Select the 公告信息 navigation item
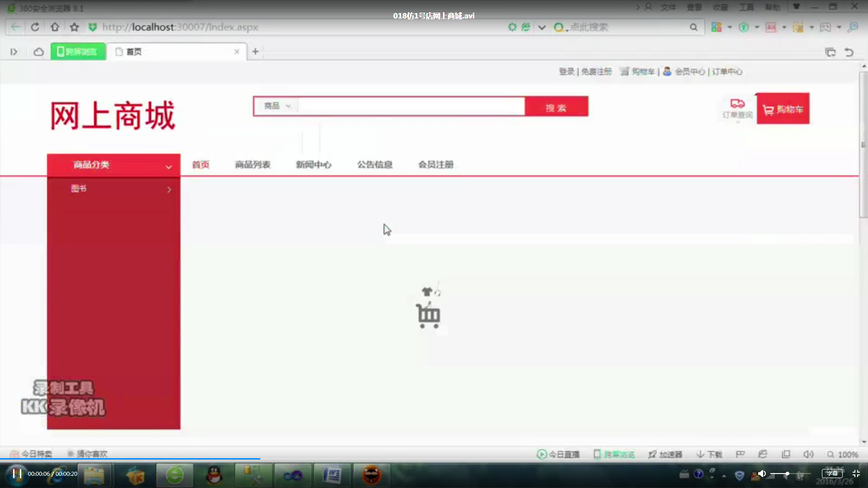Viewport: 868px width, 488px height. coord(375,165)
